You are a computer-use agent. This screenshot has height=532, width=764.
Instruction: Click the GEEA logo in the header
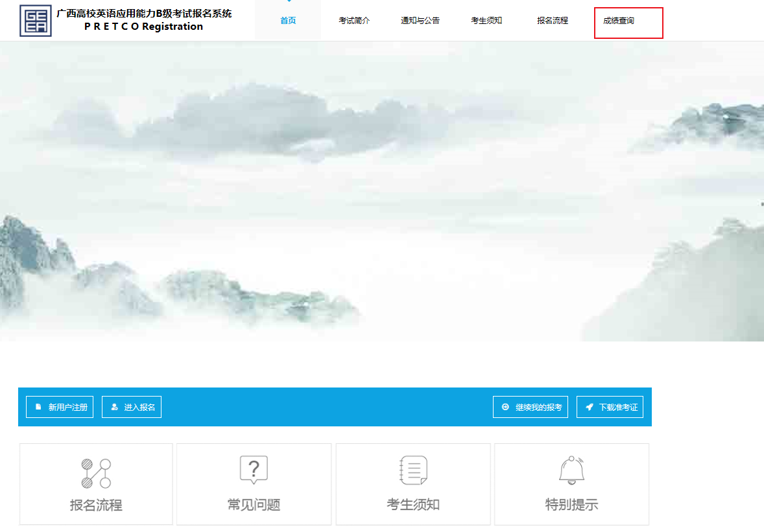pos(36,21)
